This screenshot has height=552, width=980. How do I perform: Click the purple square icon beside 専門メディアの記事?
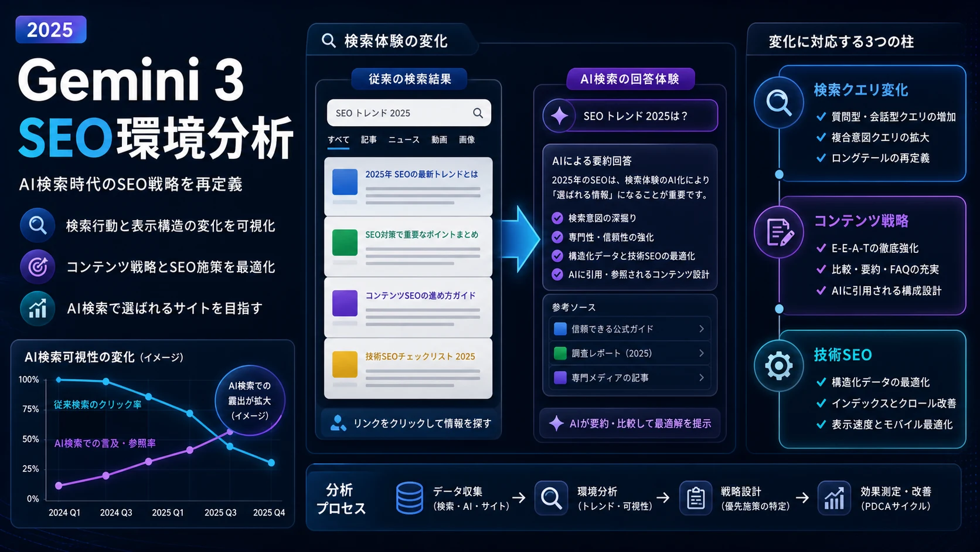[560, 377]
